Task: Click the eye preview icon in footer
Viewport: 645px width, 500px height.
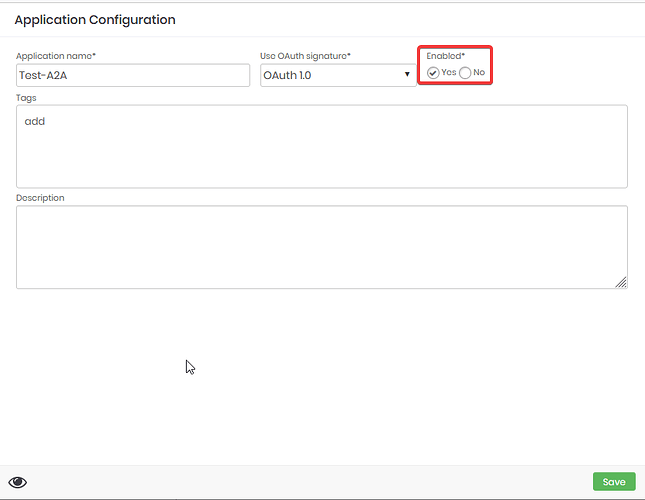Action: pyautogui.click(x=18, y=482)
